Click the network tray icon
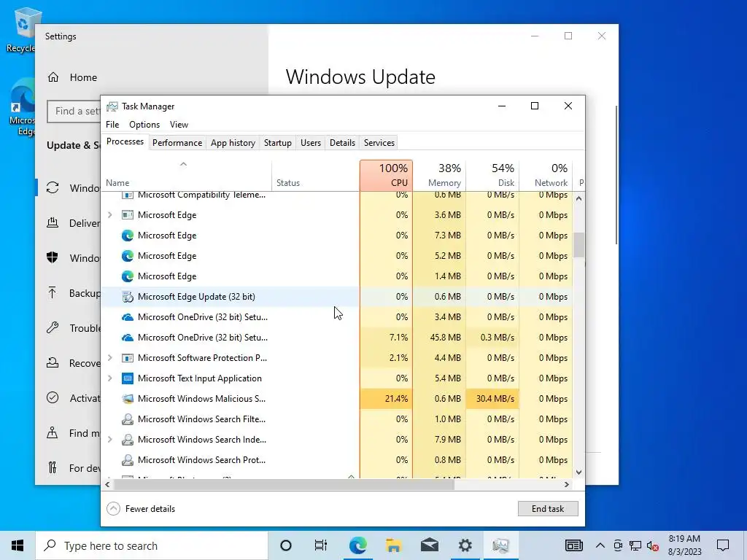Image resolution: width=747 pixels, height=560 pixels. (x=635, y=545)
